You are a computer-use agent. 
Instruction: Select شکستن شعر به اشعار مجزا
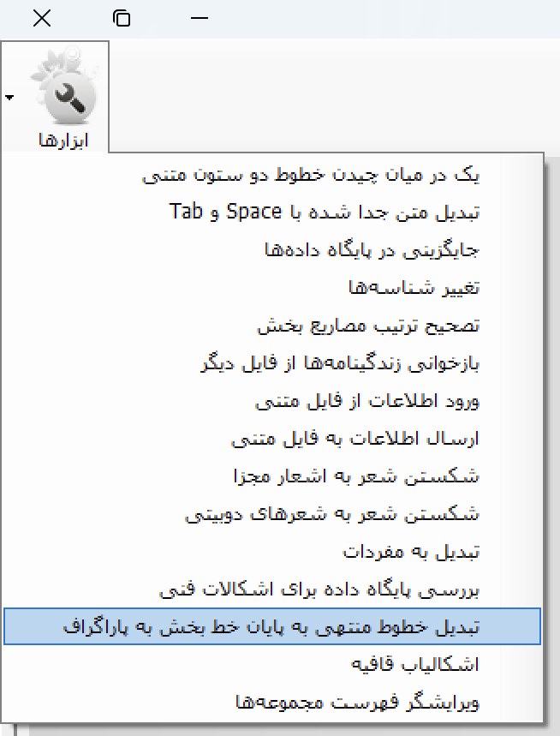(272, 476)
